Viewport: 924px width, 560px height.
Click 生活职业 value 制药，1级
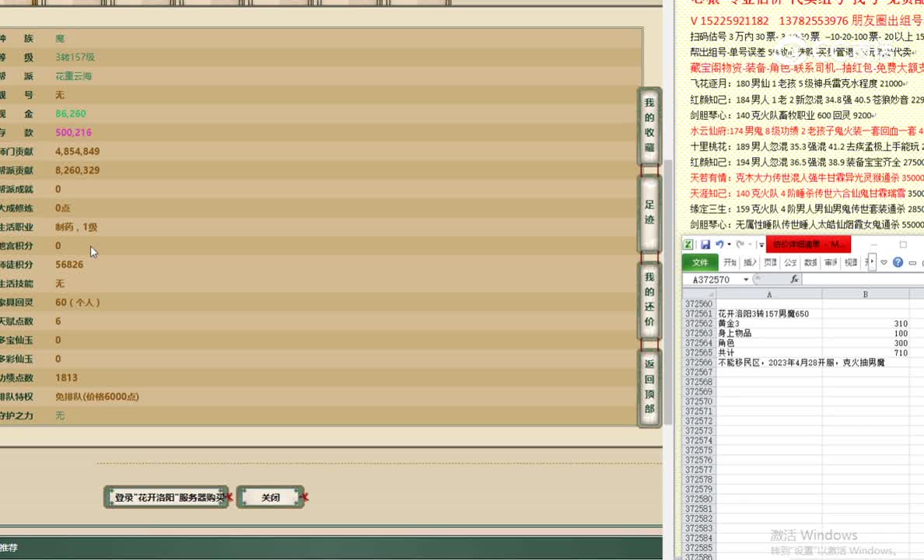tap(76, 227)
